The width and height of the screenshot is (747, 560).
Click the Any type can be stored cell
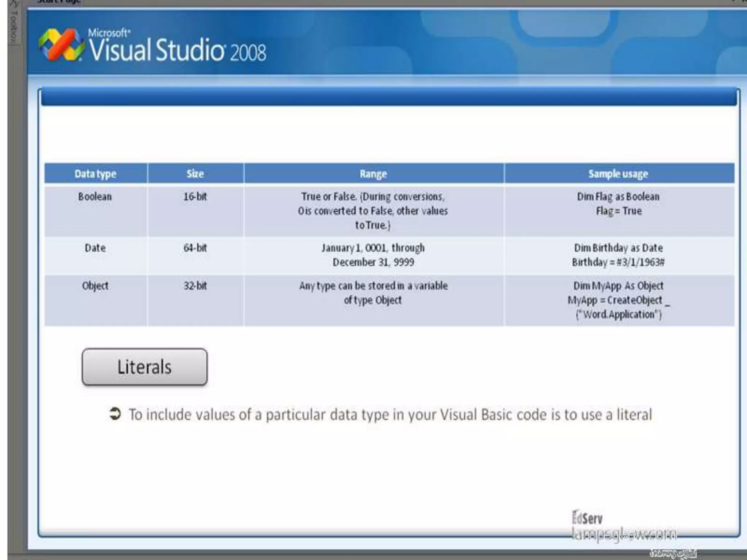click(373, 300)
